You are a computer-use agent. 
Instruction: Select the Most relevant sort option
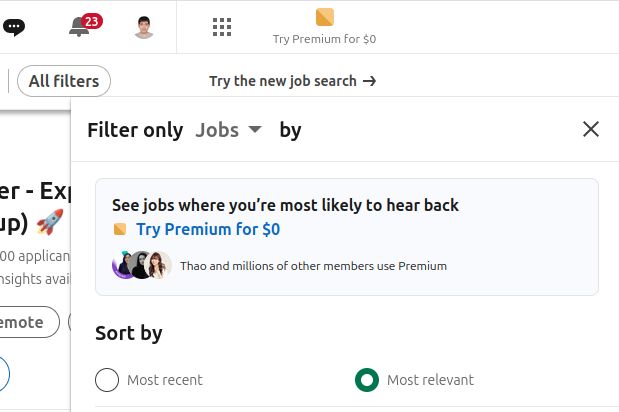pyautogui.click(x=367, y=380)
